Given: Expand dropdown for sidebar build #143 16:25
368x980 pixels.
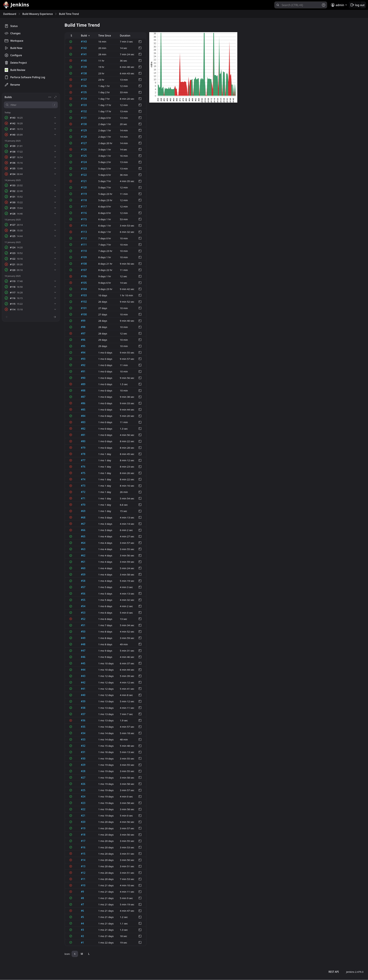Looking at the screenshot, I should point(55,118).
